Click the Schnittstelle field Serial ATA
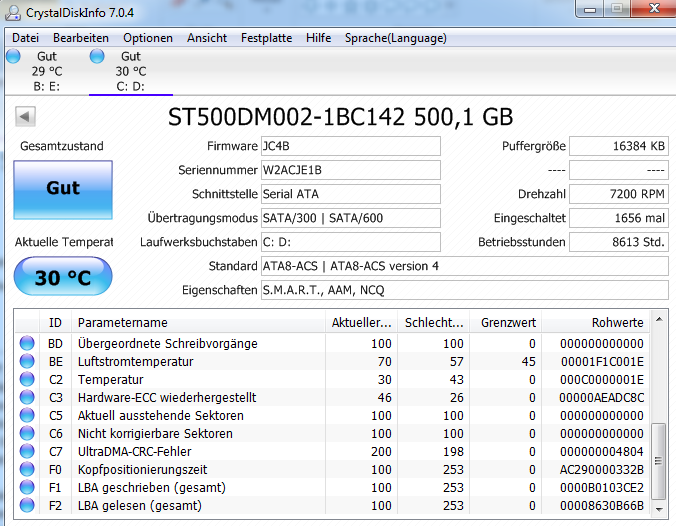This screenshot has width=676, height=526. coord(351,194)
